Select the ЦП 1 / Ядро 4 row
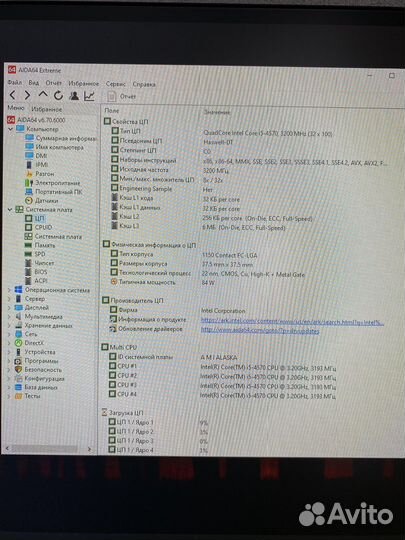This screenshot has height=540, width=405. tap(158, 450)
